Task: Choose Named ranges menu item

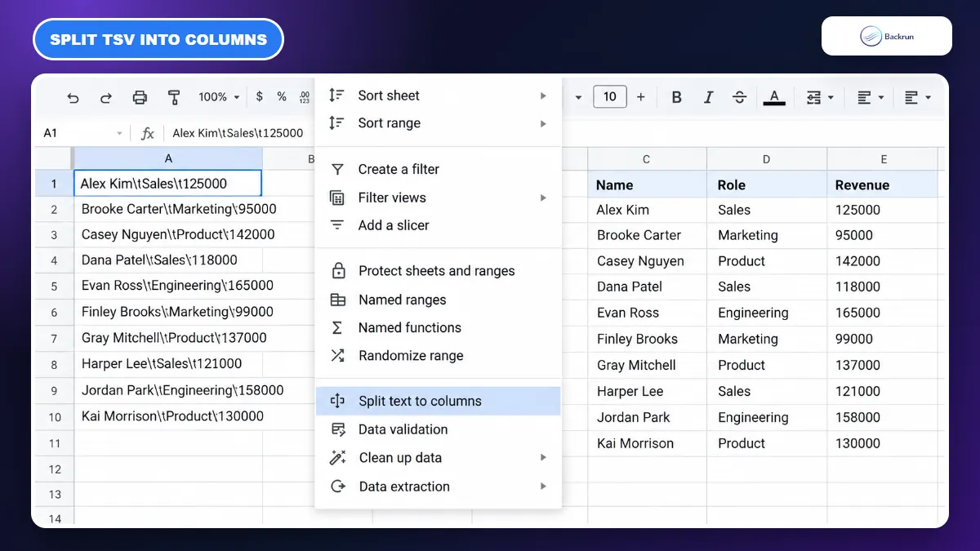Action: [x=438, y=300]
